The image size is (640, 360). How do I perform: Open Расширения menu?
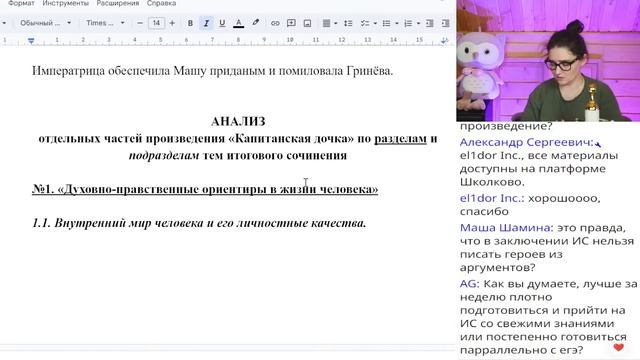118,3
